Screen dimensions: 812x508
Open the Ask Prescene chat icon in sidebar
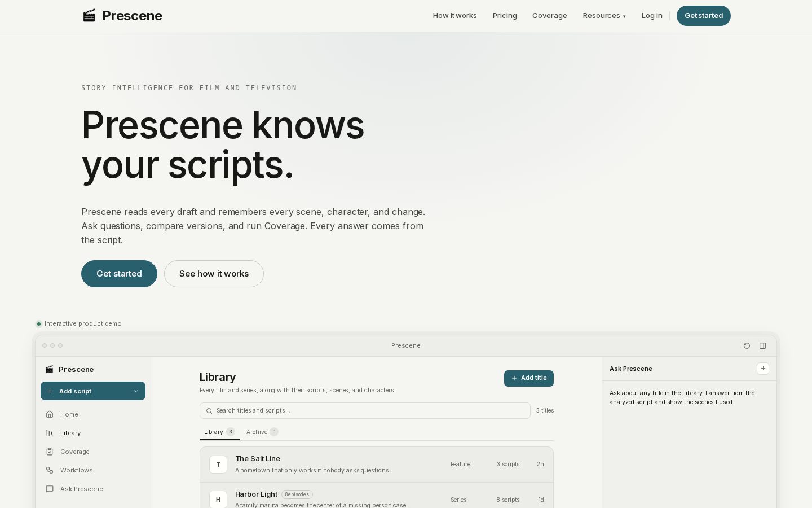pyautogui.click(x=50, y=489)
